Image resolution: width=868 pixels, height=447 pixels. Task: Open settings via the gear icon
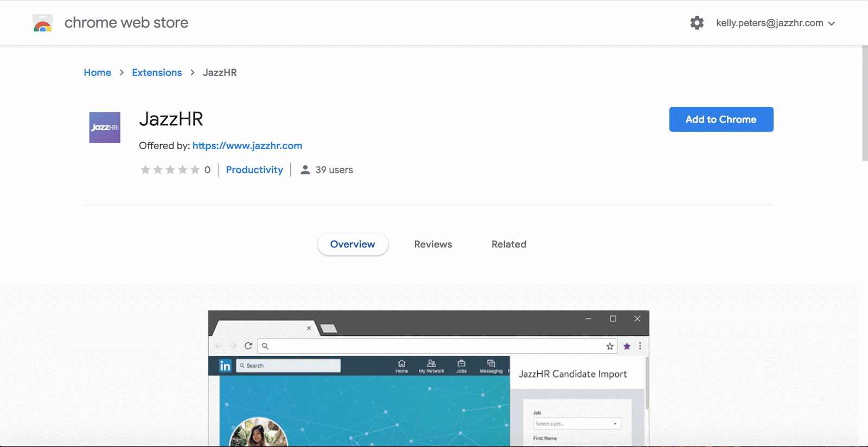(697, 23)
